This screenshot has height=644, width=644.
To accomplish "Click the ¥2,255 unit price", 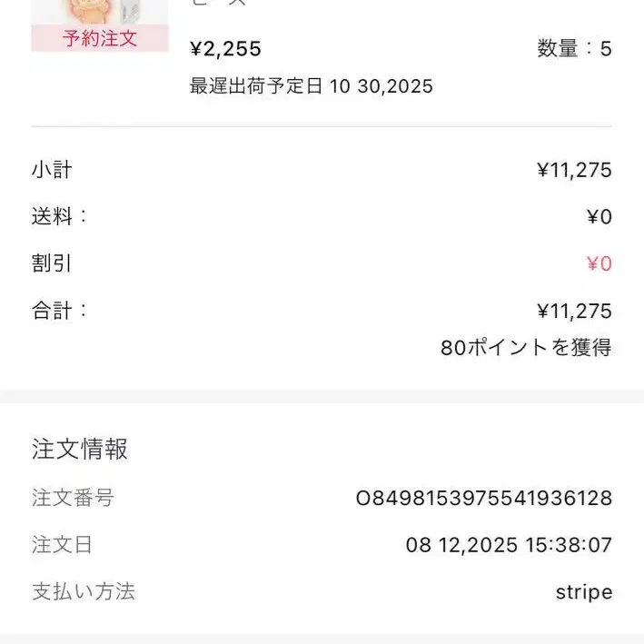I will [x=225, y=49].
